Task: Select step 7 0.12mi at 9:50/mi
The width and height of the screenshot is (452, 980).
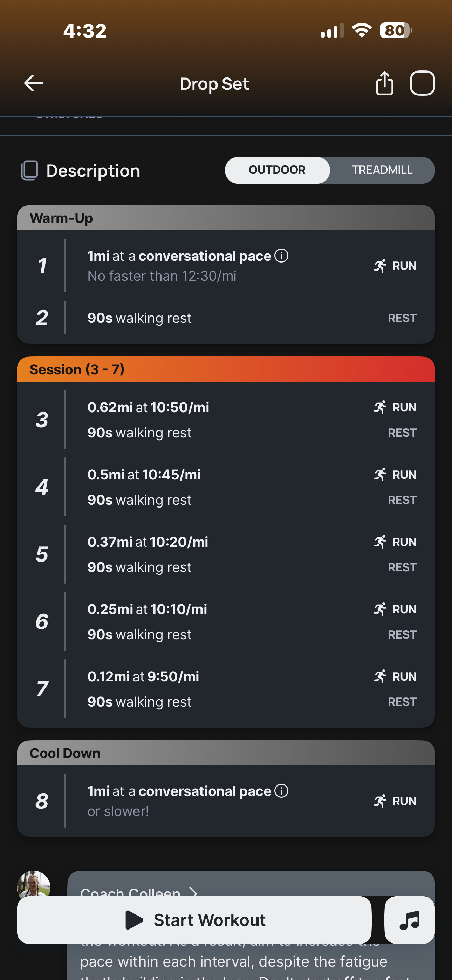Action: pos(143,676)
